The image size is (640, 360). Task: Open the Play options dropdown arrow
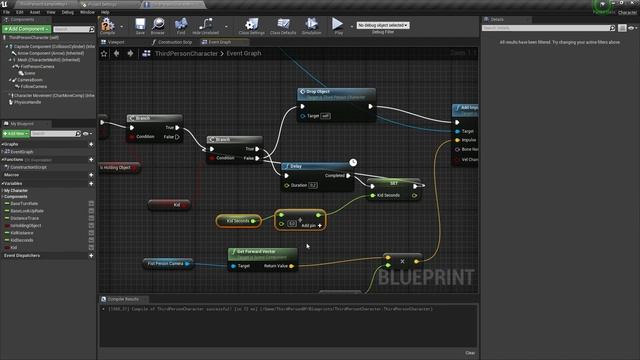click(x=351, y=27)
